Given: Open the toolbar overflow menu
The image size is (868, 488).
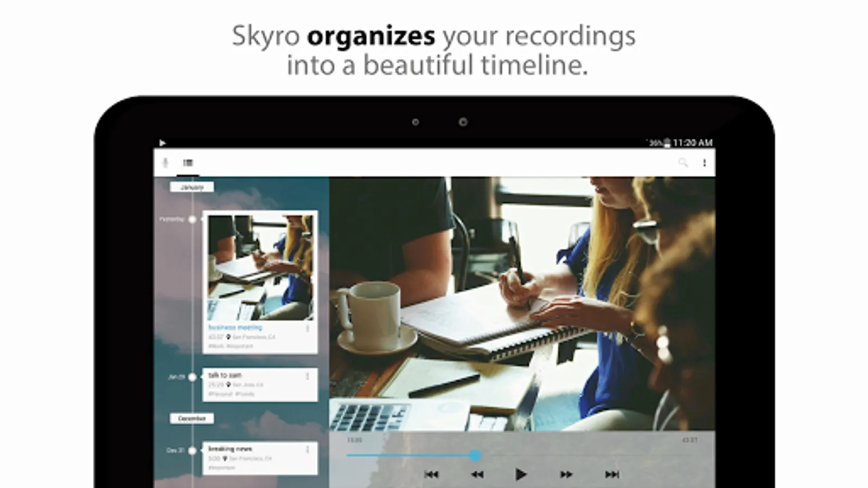Looking at the screenshot, I should (x=705, y=163).
